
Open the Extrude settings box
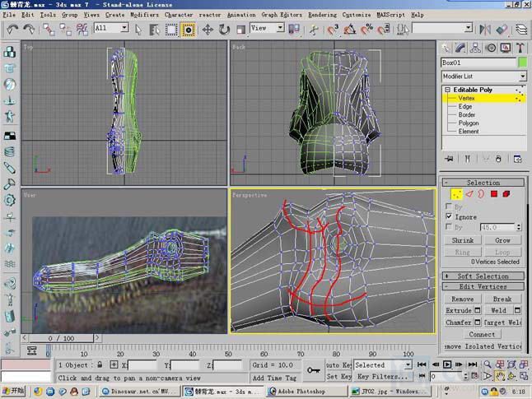(x=478, y=310)
